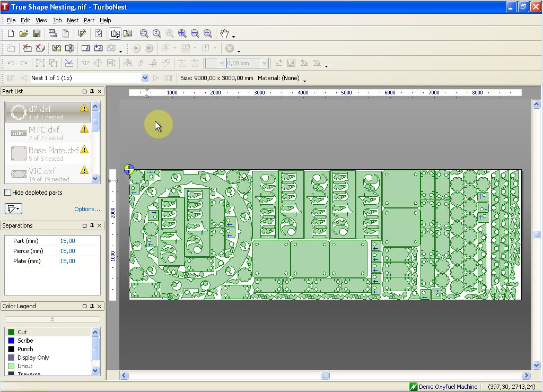The height and width of the screenshot is (392, 543).
Task: Activate the Zoom In magnifier tool
Action: [182, 33]
